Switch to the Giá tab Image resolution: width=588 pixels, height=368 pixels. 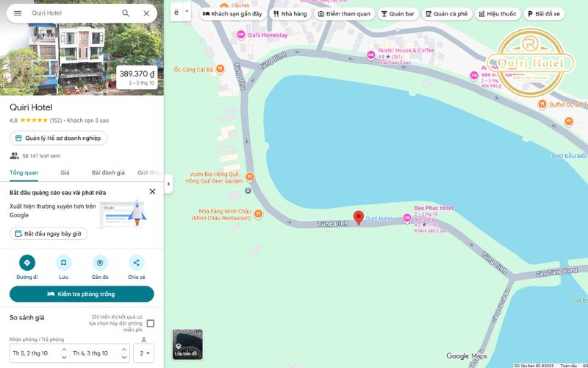tap(65, 173)
